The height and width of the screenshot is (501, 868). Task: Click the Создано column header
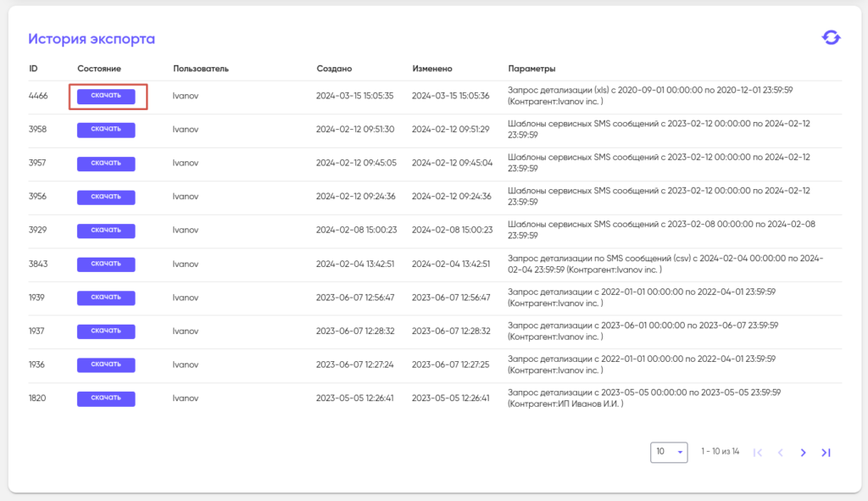pos(334,68)
